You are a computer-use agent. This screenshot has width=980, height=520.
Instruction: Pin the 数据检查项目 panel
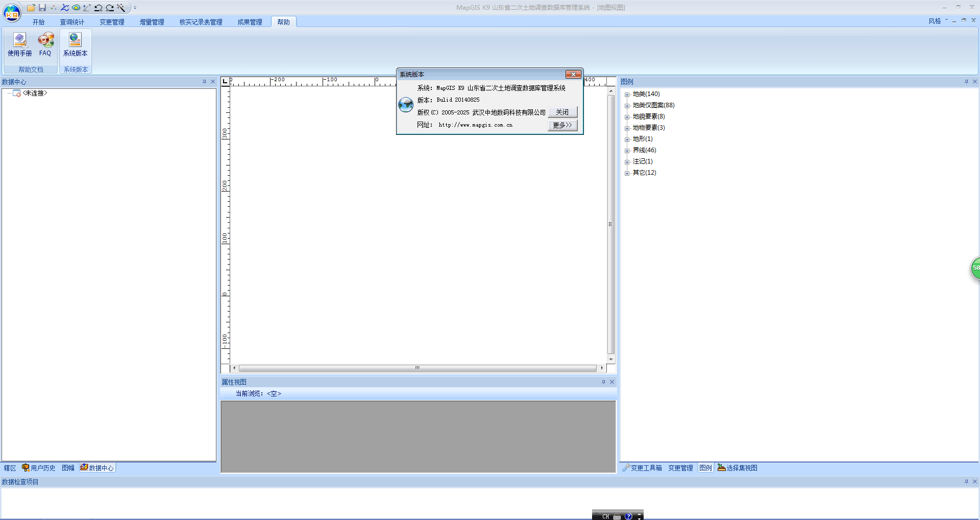pos(966,482)
